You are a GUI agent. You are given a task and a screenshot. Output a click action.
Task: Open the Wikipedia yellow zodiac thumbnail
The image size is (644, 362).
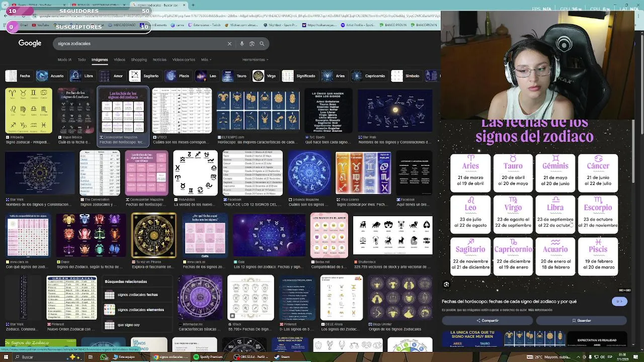[29, 111]
